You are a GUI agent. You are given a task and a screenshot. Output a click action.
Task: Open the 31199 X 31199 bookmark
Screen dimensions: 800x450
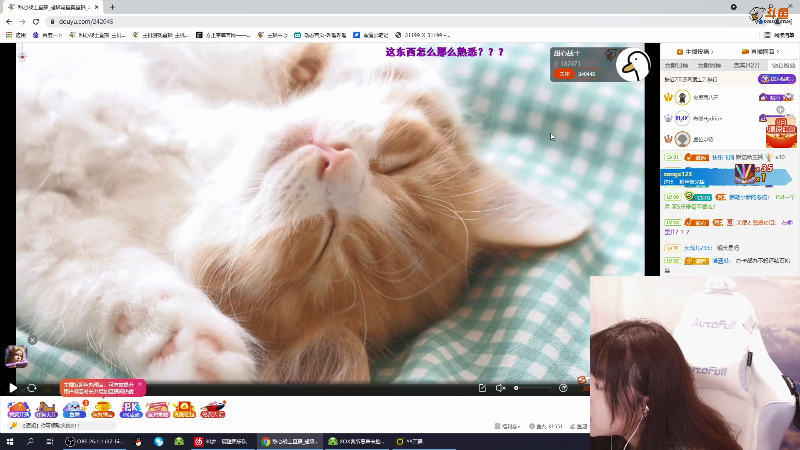tap(422, 35)
